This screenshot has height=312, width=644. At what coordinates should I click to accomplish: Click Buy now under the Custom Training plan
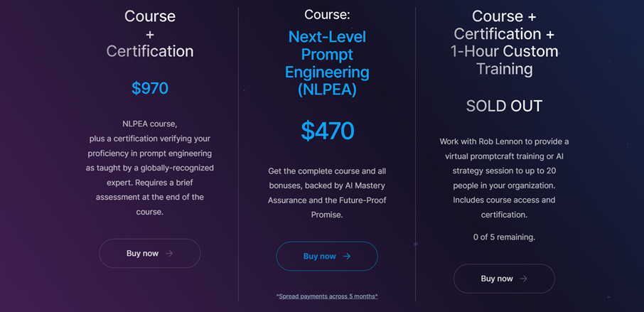(504, 279)
